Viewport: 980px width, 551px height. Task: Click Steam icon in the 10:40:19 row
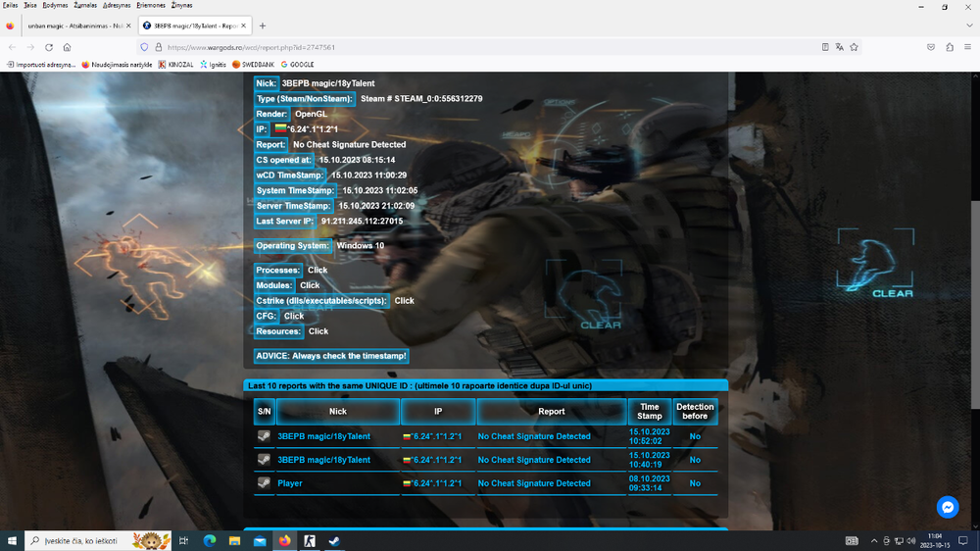[x=264, y=459]
